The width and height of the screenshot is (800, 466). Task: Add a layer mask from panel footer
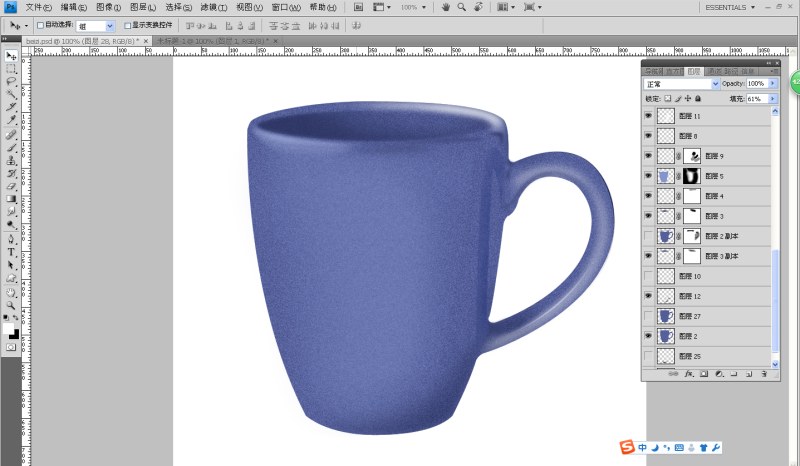point(704,374)
